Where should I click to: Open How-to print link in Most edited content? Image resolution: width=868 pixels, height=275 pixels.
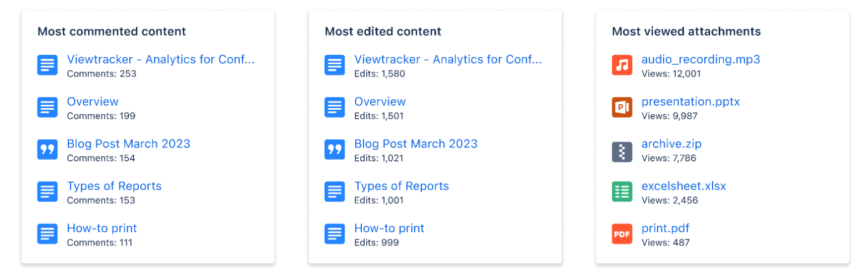click(x=389, y=228)
